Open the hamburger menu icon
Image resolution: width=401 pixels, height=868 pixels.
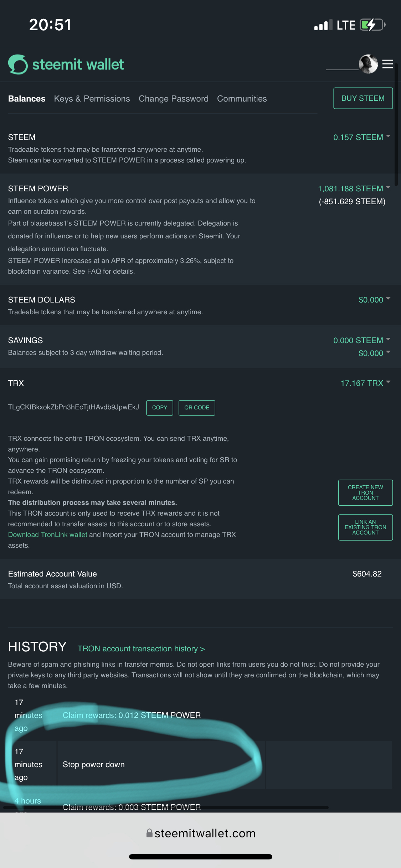pyautogui.click(x=387, y=64)
